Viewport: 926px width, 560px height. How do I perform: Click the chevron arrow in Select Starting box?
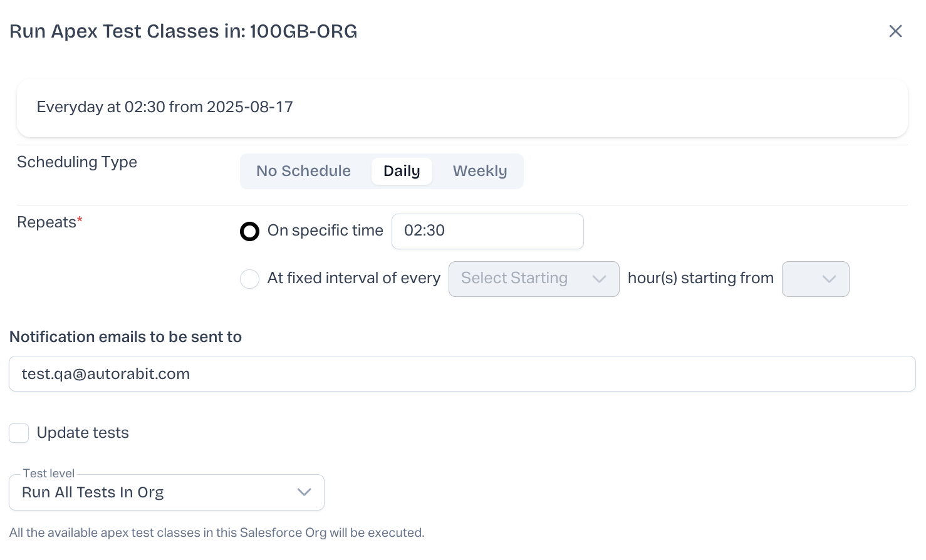click(x=599, y=279)
